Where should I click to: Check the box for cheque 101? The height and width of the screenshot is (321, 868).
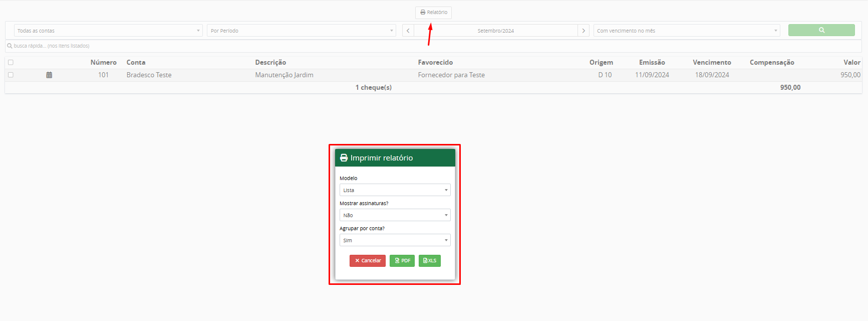(11, 75)
